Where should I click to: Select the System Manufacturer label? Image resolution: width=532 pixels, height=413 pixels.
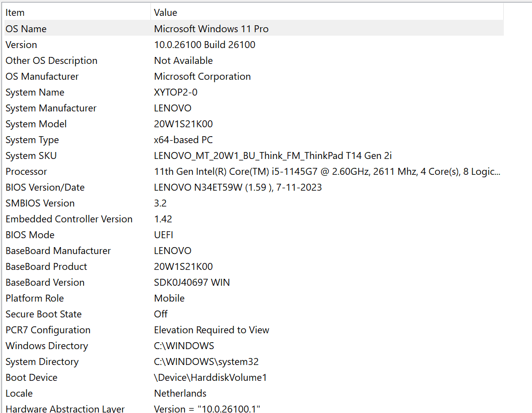pyautogui.click(x=51, y=108)
